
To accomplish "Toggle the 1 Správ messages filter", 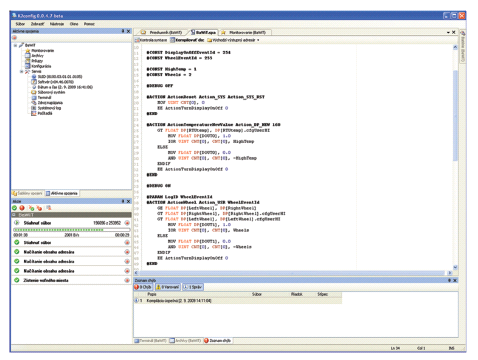I will coord(193,287).
